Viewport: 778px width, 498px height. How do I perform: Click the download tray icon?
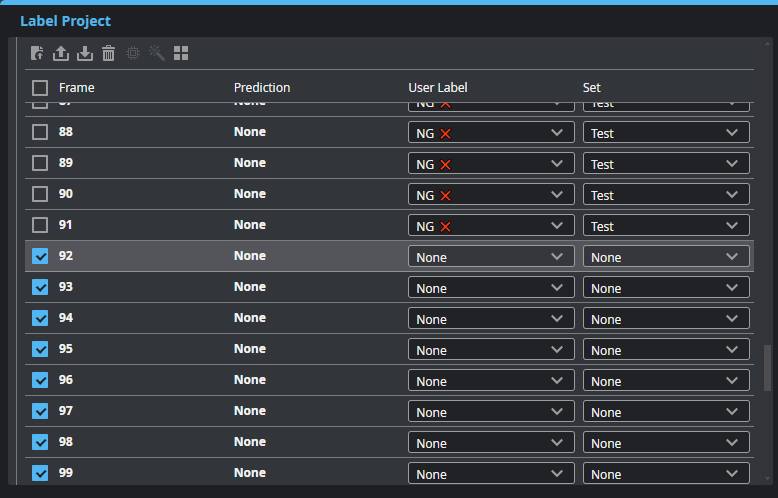click(85, 53)
